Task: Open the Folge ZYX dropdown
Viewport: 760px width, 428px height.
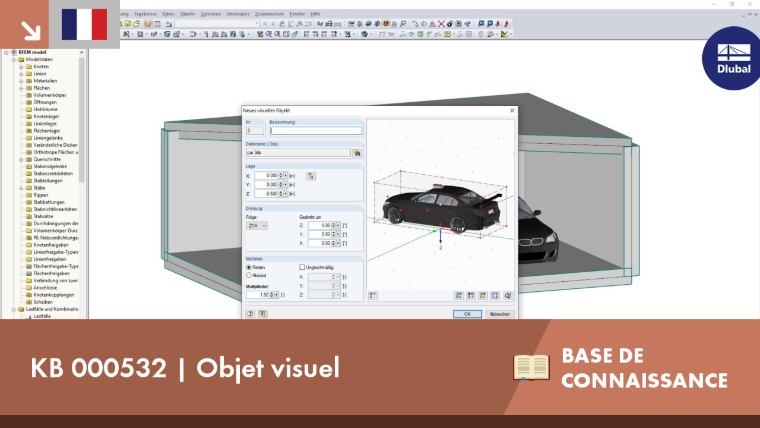Action: (x=256, y=225)
